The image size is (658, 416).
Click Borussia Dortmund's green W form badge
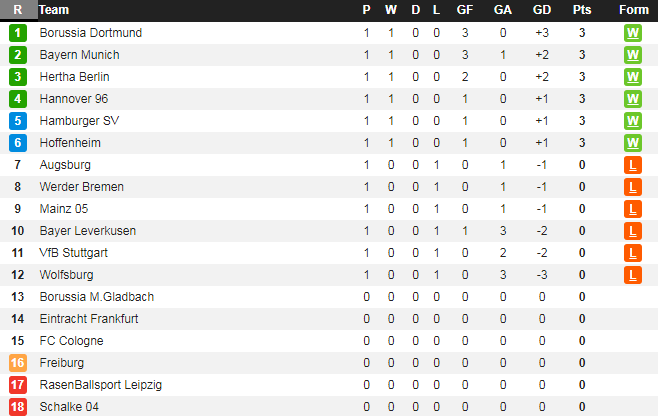click(x=632, y=33)
